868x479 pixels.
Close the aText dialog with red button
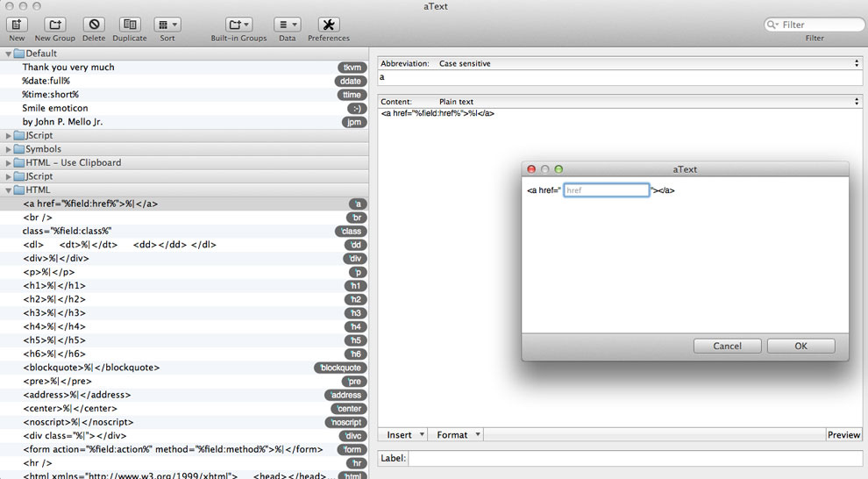point(531,169)
